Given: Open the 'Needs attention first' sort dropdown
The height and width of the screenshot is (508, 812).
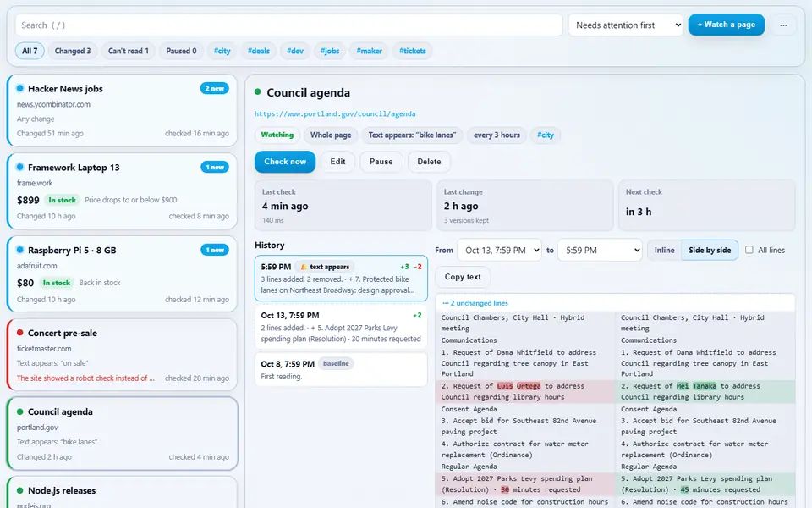Looking at the screenshot, I should [626, 25].
